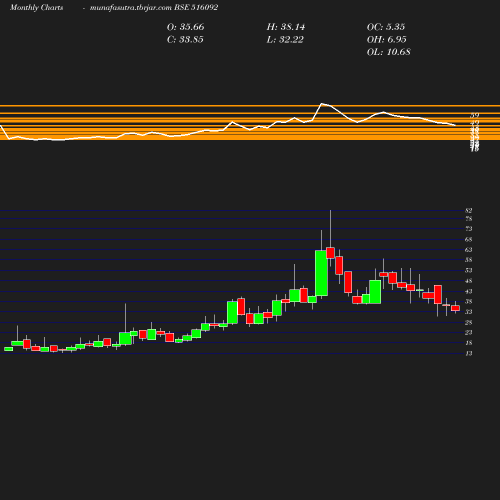The width and height of the screenshot is (500, 500).
Task: Click the tallest green candle body
Action: tap(321, 273)
